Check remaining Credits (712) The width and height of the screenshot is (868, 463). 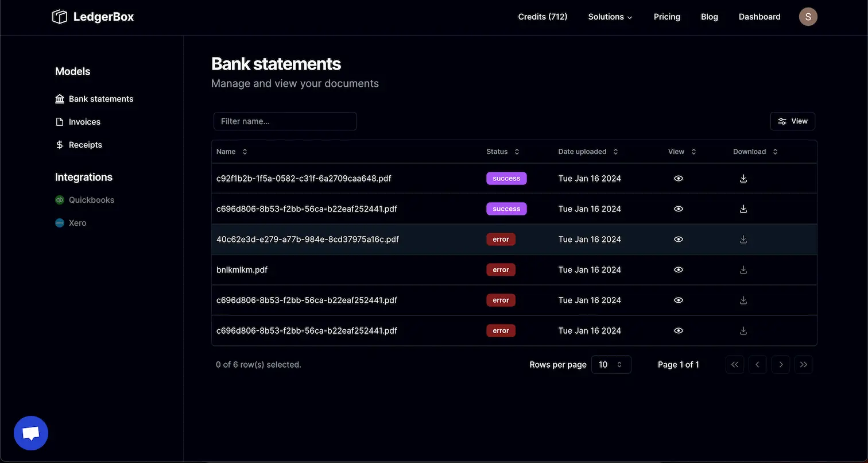[542, 17]
